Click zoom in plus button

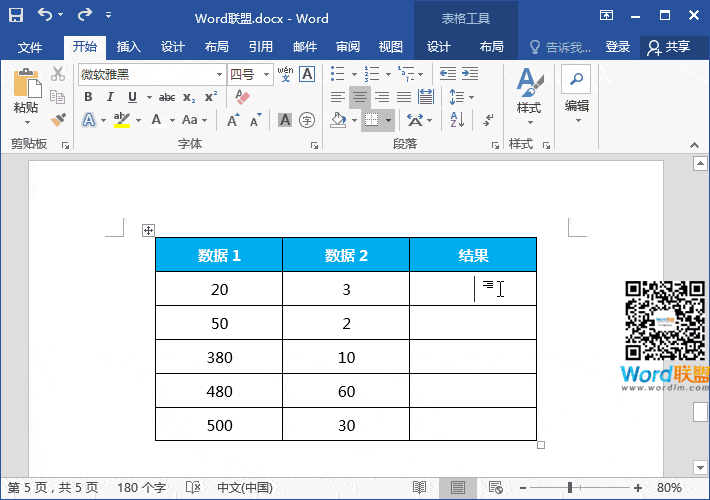pyautogui.click(x=638, y=488)
